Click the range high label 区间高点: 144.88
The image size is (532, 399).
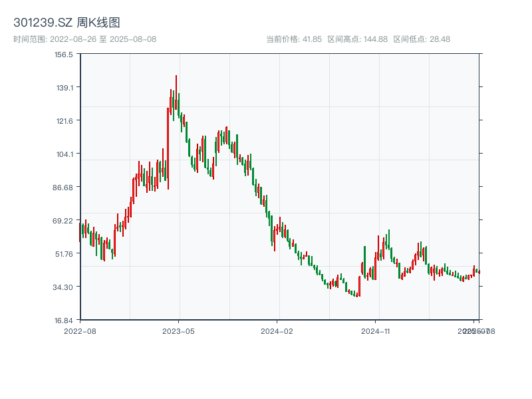[x=357, y=39]
